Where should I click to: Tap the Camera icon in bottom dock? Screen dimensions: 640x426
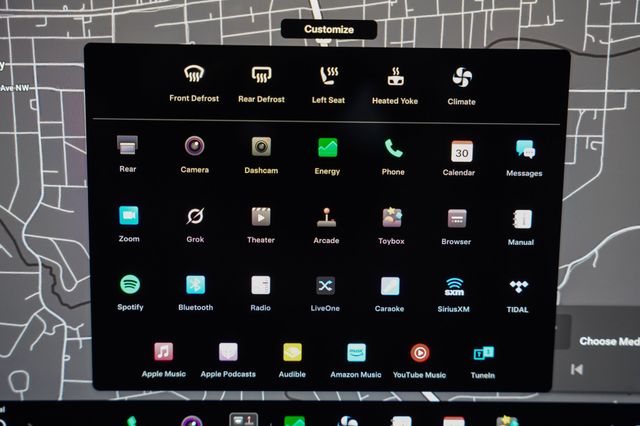click(191, 420)
